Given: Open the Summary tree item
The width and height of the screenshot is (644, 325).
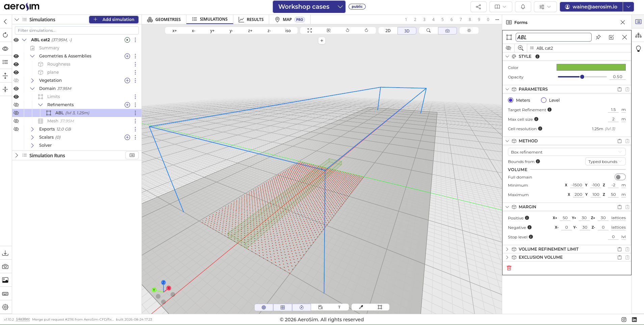Looking at the screenshot, I should (x=49, y=48).
